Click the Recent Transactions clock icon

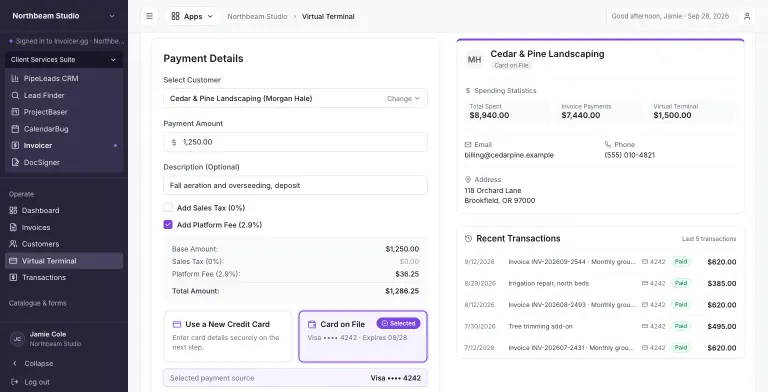[468, 239]
